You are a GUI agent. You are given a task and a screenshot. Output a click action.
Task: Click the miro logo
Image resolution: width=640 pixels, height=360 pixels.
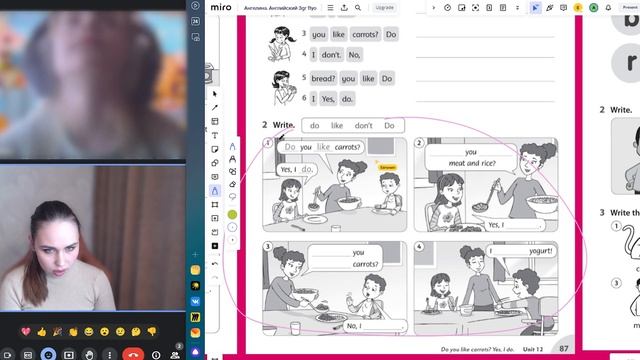pos(221,7)
